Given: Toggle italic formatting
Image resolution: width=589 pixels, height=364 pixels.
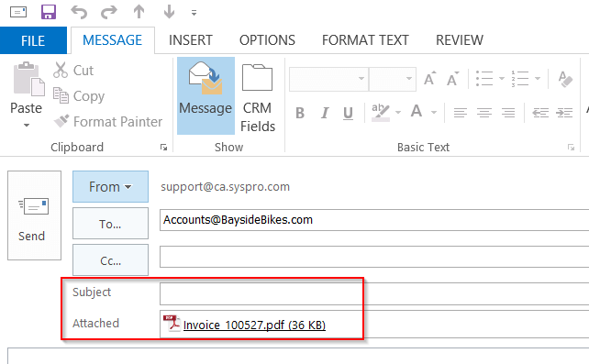Looking at the screenshot, I should pyautogui.click(x=325, y=113).
